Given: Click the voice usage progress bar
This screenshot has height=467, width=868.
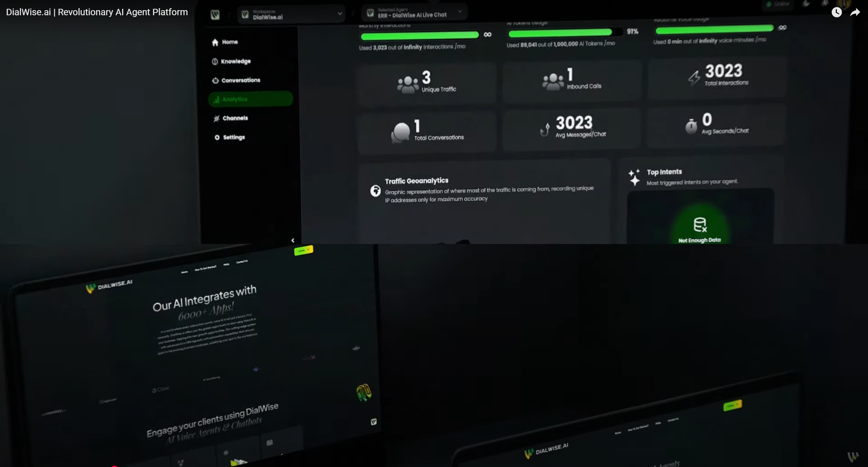Looking at the screenshot, I should (x=714, y=29).
